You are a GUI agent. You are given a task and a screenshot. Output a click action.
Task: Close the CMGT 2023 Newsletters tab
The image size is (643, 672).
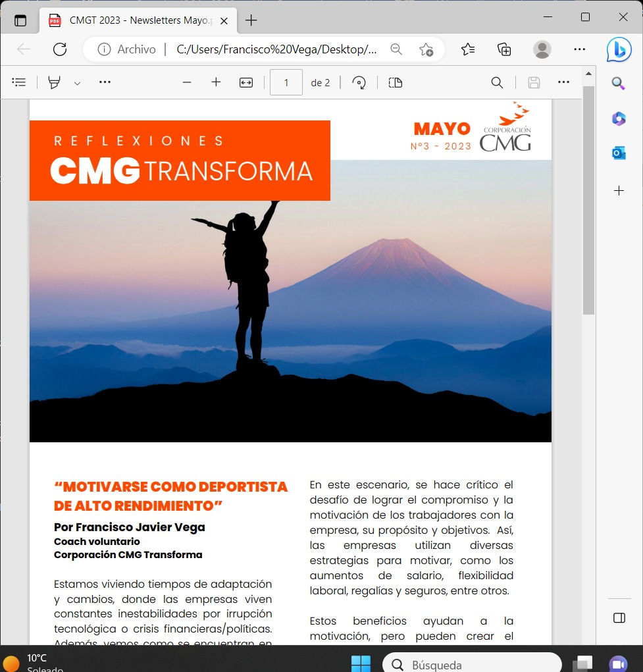click(x=224, y=20)
